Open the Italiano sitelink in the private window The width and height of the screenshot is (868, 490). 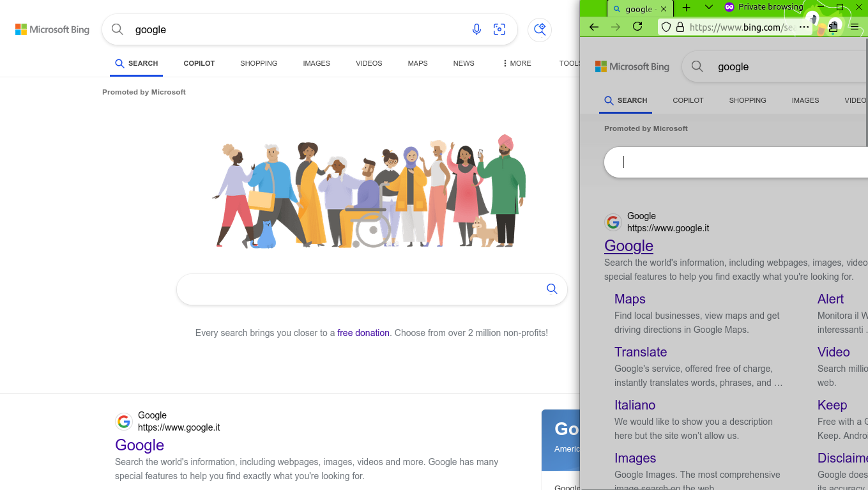click(635, 405)
